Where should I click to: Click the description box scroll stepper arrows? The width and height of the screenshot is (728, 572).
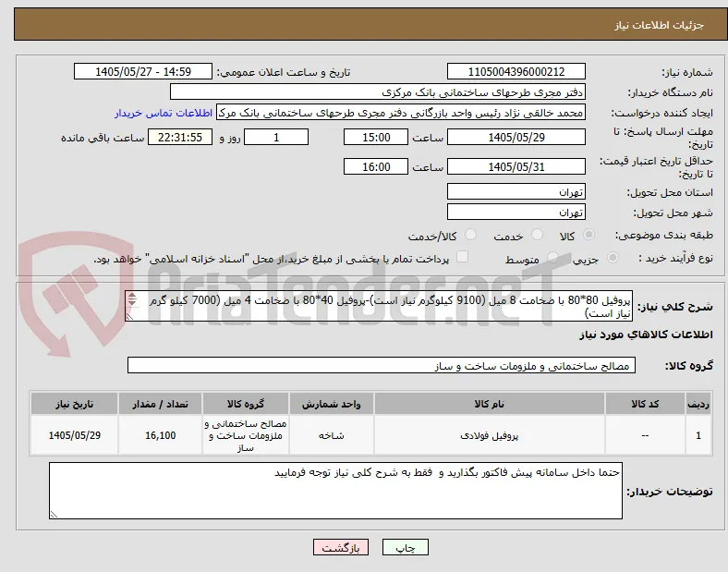(132, 299)
